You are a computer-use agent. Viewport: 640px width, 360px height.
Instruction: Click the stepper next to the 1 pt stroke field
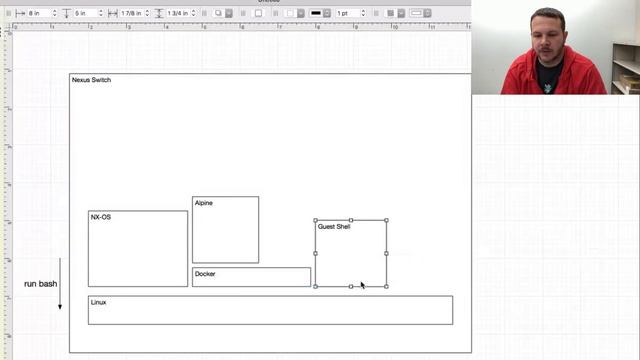pos(363,13)
